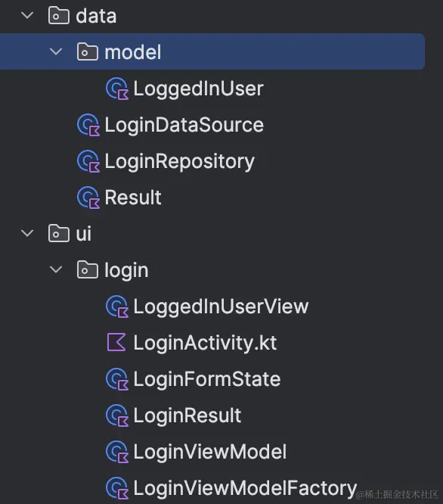The image size is (443, 504).
Task: Select LoggedInUserView in the tree
Action: (221, 306)
